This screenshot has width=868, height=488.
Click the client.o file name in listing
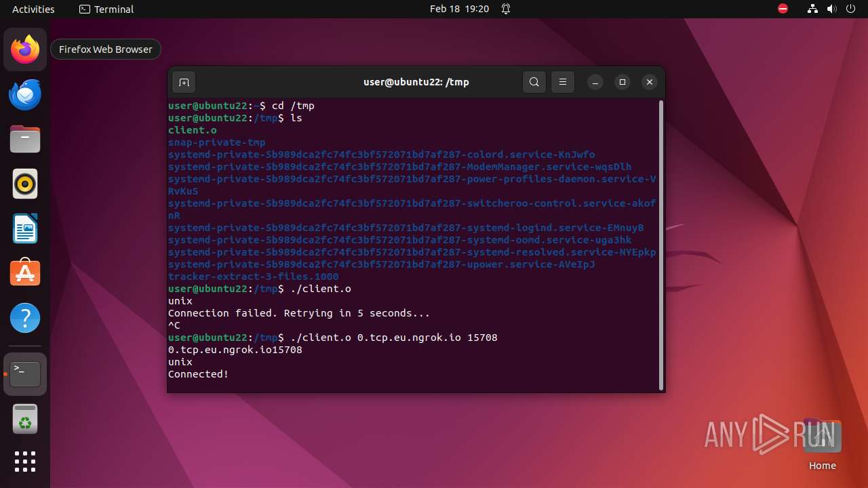(193, 130)
